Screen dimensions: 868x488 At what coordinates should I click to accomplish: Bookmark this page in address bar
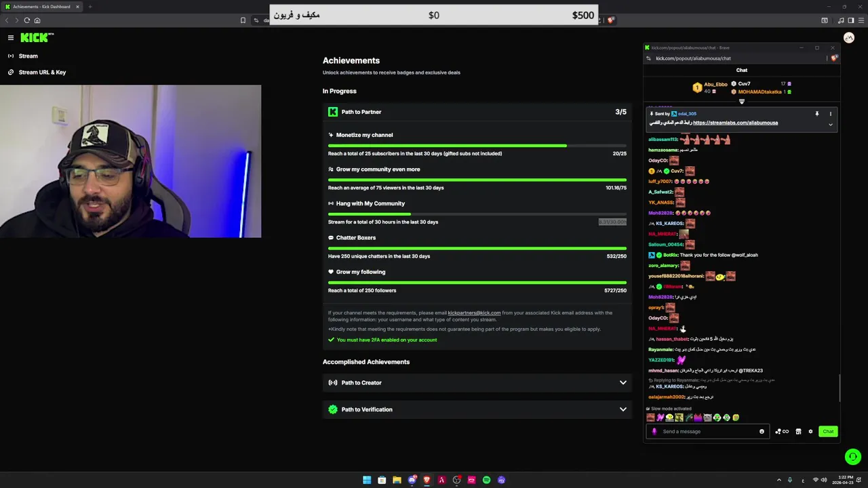(x=243, y=20)
